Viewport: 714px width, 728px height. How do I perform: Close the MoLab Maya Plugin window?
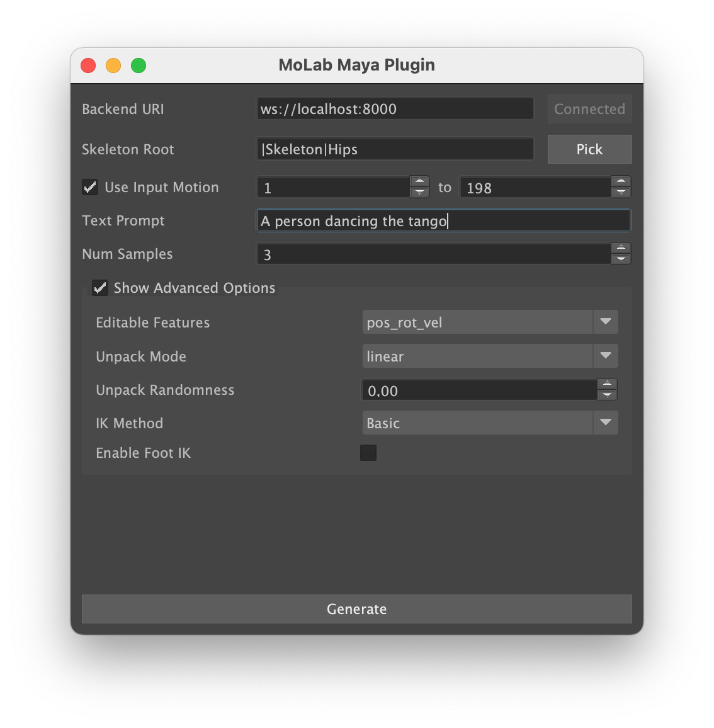(88, 65)
